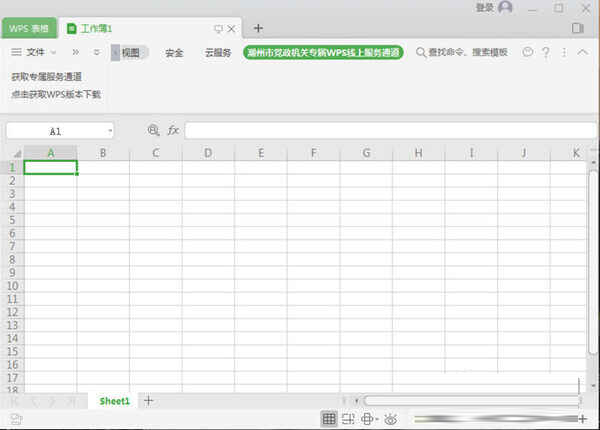Image resolution: width=600 pixels, height=430 pixels.
Task: Open help with the question mark icon
Action: (x=546, y=52)
